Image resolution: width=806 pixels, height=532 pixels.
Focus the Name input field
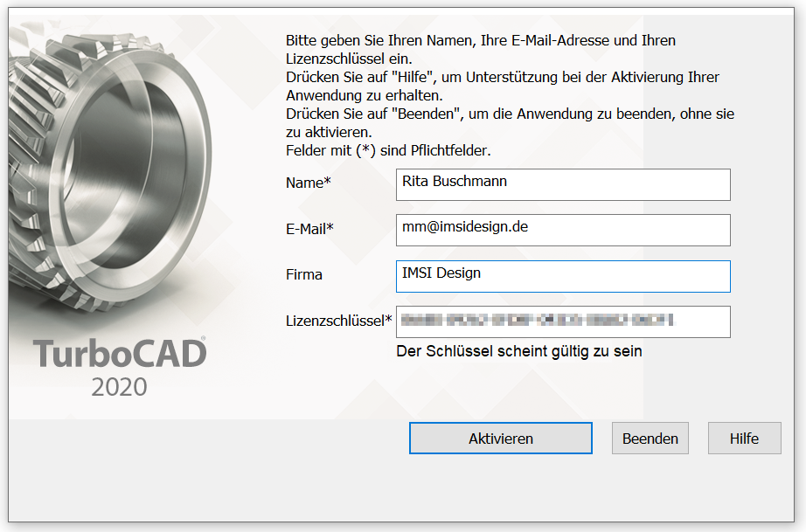coord(563,185)
